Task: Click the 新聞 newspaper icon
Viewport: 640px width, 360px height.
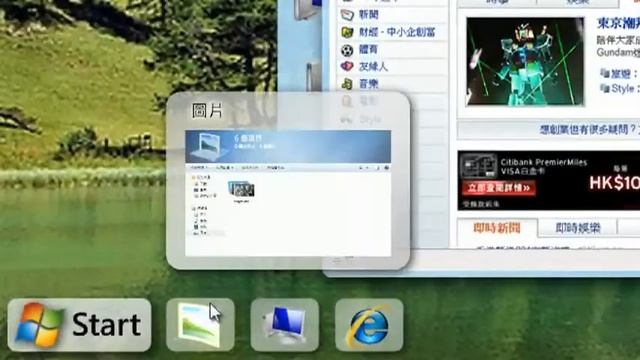Action: coord(347,15)
